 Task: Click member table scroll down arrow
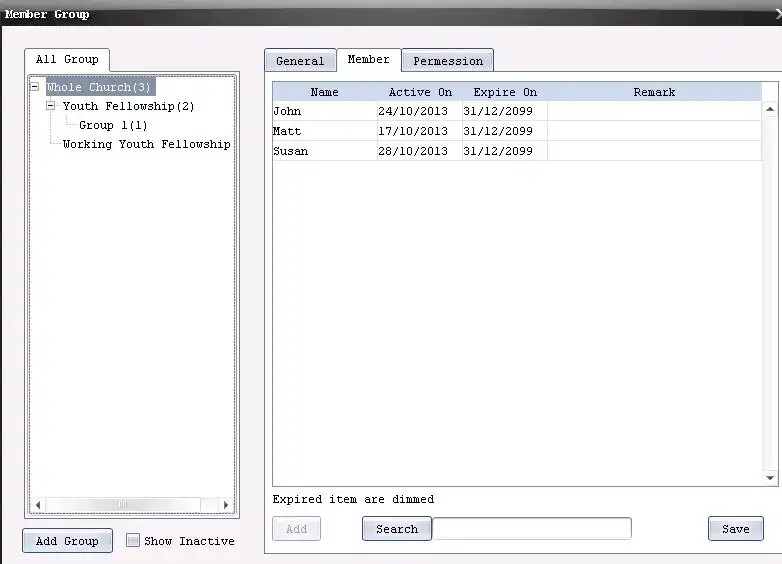point(770,478)
